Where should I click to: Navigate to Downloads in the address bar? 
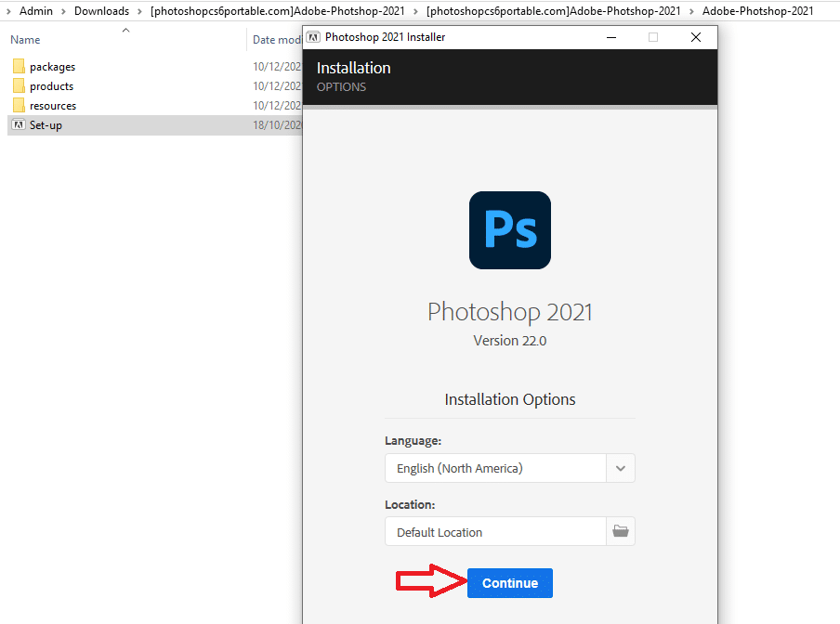tap(101, 11)
